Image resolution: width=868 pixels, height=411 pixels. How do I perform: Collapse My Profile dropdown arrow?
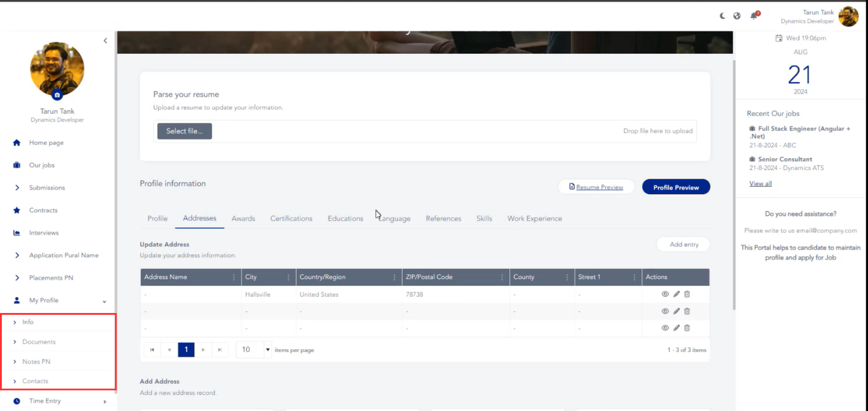tap(104, 302)
